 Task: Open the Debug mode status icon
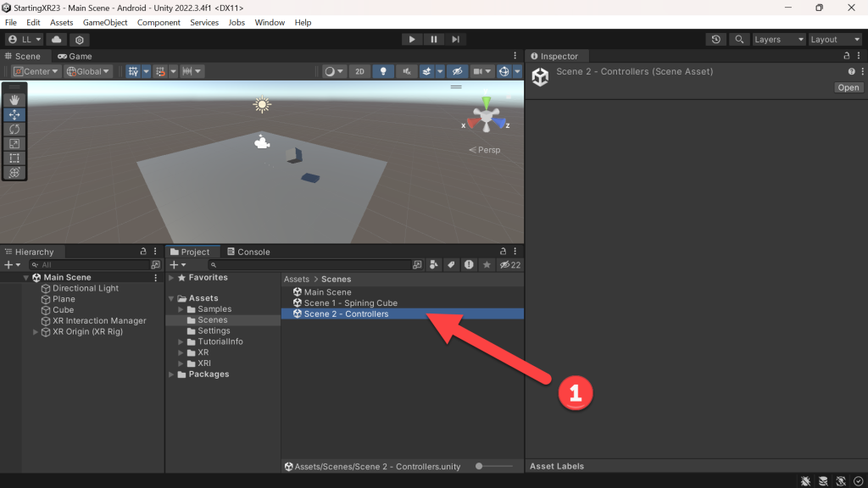[x=805, y=481]
